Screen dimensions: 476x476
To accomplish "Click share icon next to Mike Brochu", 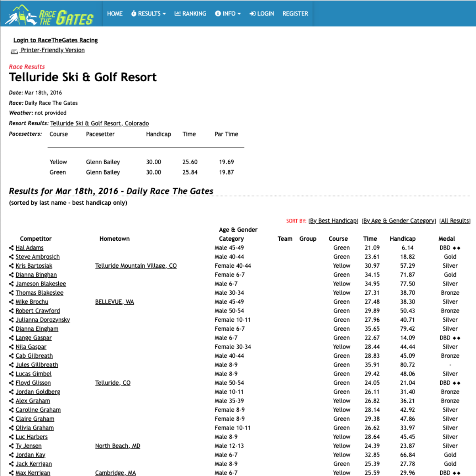I will (12, 302).
